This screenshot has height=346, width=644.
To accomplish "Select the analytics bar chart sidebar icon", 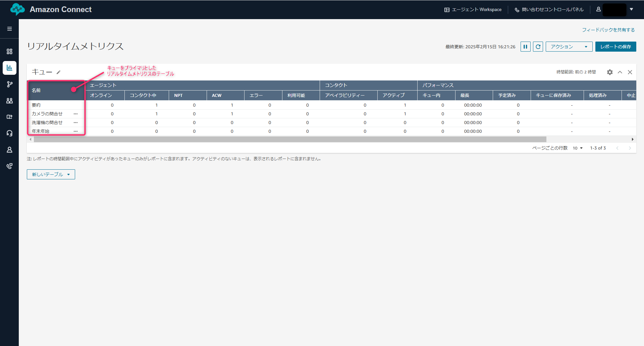I will [x=9, y=68].
